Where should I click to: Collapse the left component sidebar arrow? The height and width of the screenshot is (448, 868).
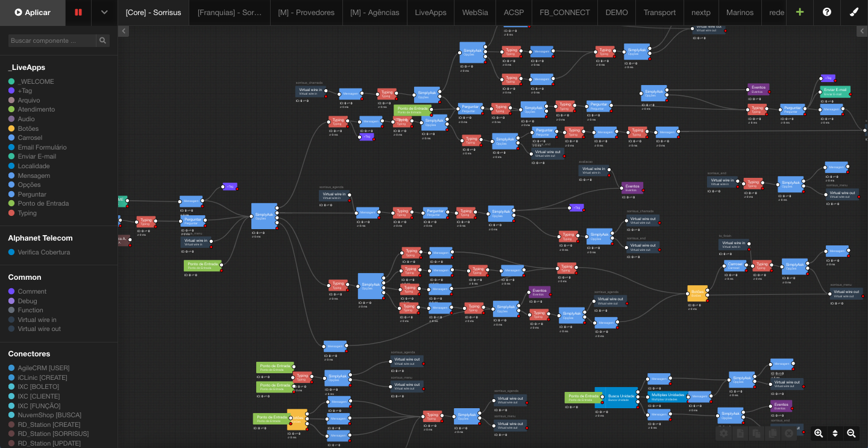[124, 31]
